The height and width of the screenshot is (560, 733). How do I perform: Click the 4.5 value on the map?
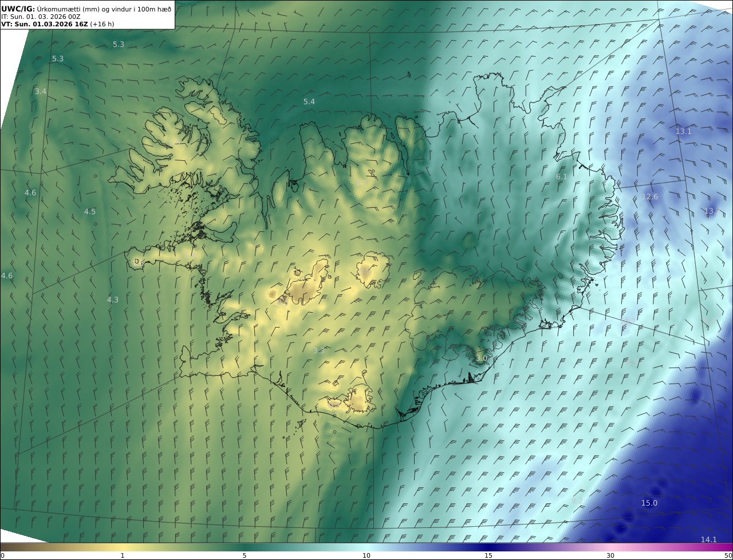click(90, 211)
